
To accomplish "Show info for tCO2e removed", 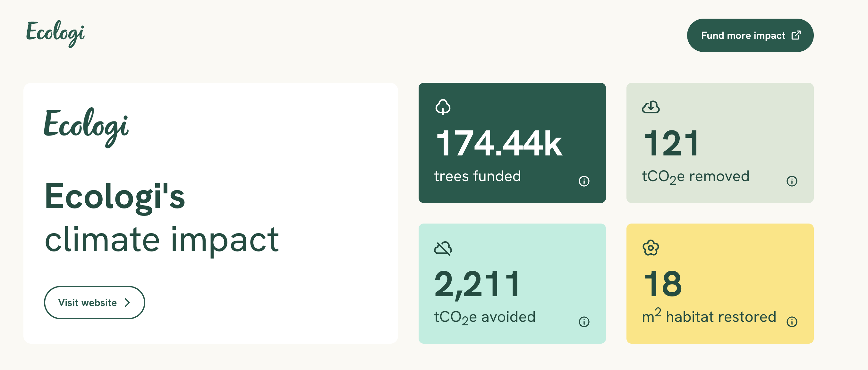I will (x=792, y=181).
